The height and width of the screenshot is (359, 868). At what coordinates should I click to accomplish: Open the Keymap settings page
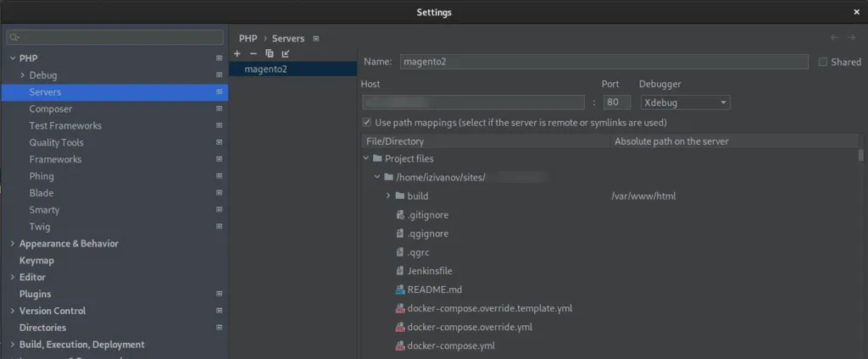pos(36,260)
